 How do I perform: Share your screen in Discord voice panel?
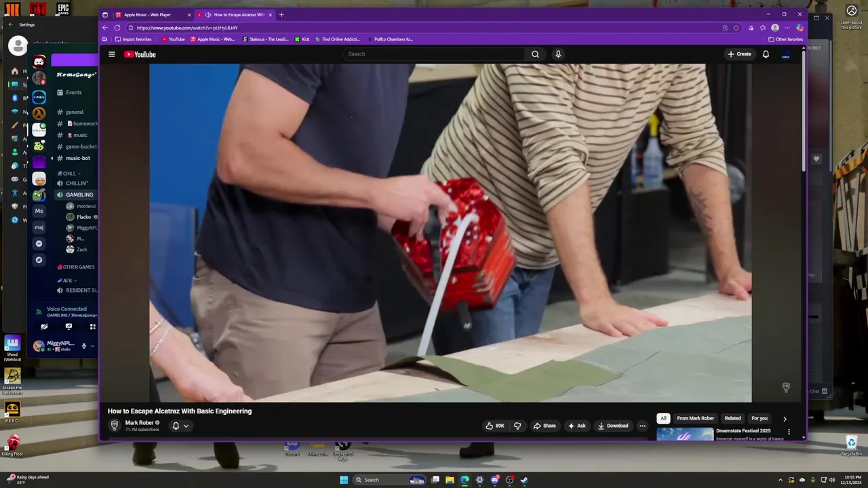pyautogui.click(x=68, y=327)
